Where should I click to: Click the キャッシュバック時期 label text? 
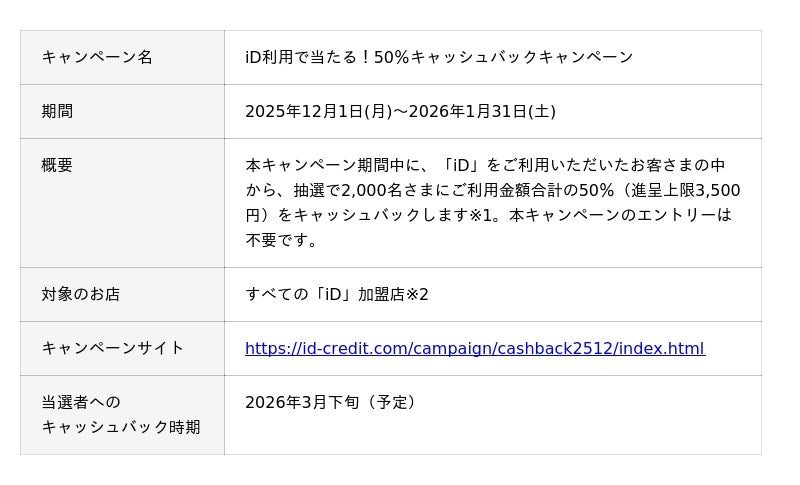click(x=121, y=427)
